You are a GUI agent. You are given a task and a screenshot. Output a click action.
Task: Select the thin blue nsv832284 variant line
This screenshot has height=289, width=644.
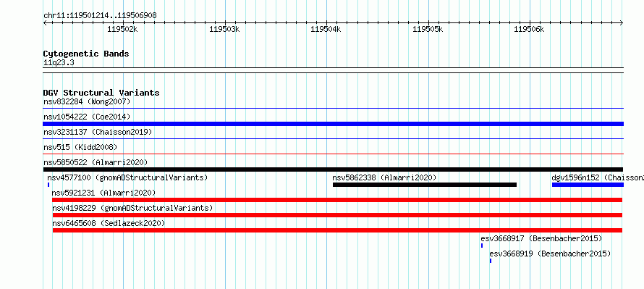(x=333, y=108)
